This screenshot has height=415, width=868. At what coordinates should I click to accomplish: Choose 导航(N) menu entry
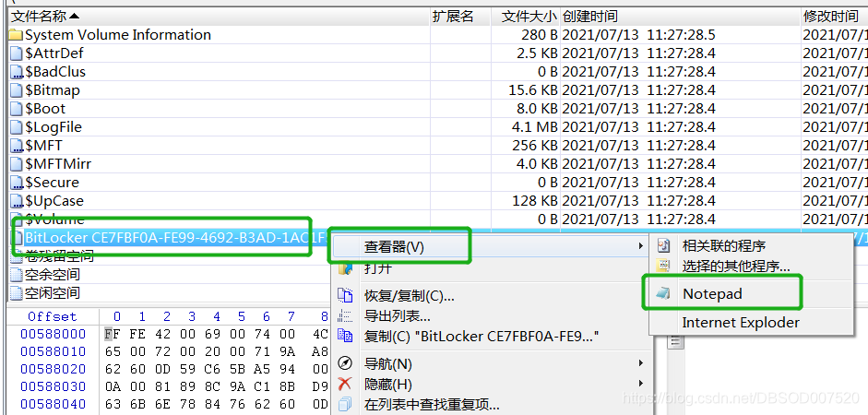(x=388, y=364)
